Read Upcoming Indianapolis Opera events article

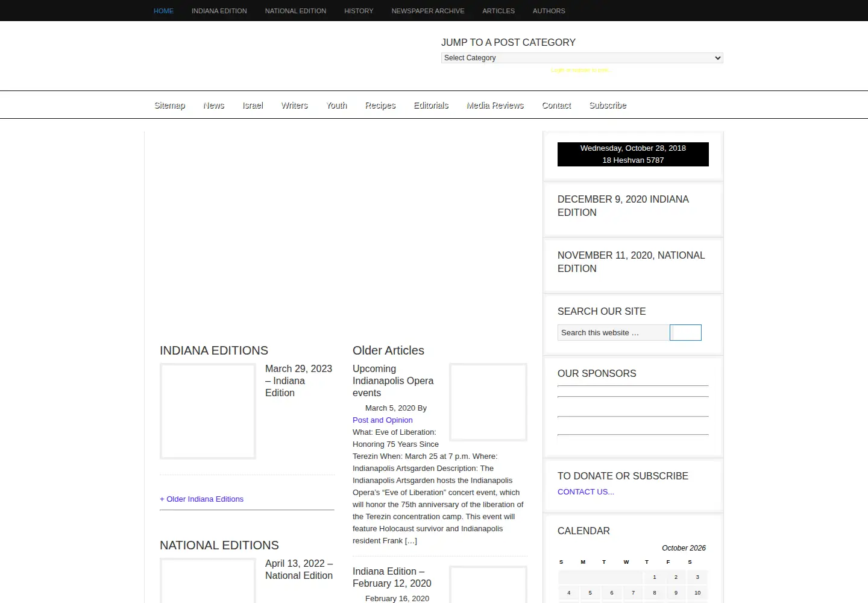pos(393,381)
